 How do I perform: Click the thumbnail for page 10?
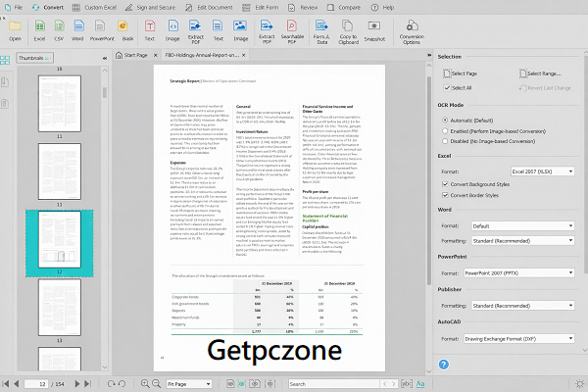pos(59,103)
